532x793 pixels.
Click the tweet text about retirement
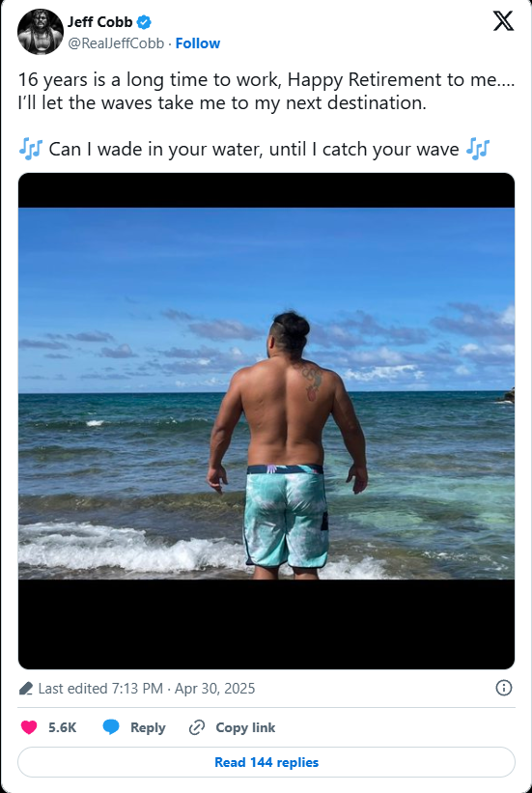pos(266,91)
